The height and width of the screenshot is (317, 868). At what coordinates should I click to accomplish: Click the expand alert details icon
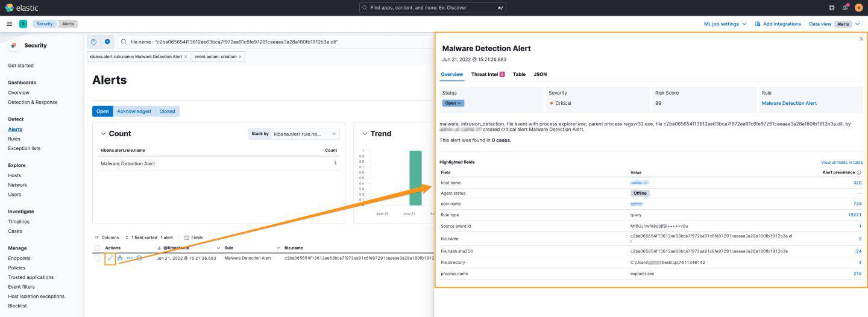110,258
